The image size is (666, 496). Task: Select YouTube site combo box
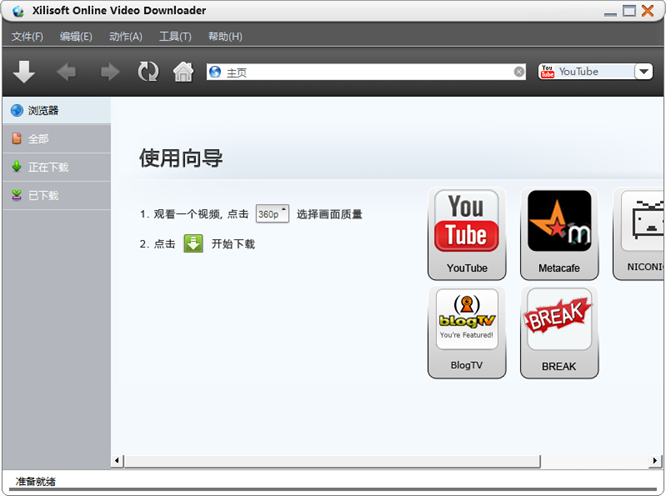point(595,71)
